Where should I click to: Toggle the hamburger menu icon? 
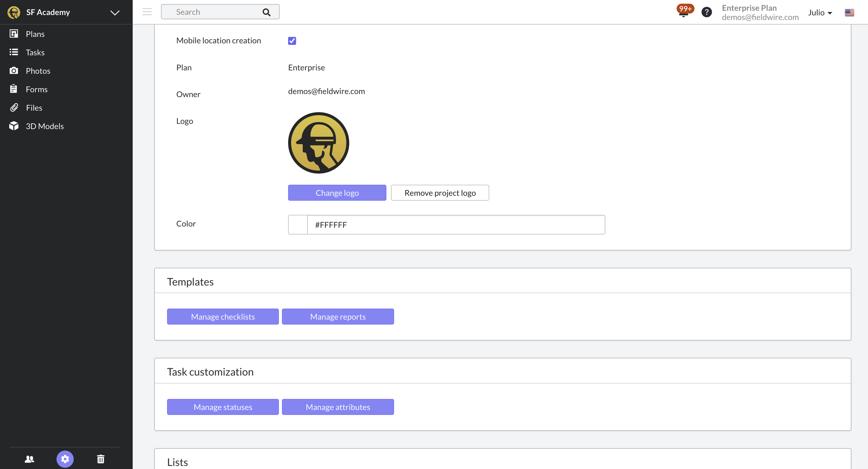[x=147, y=12]
